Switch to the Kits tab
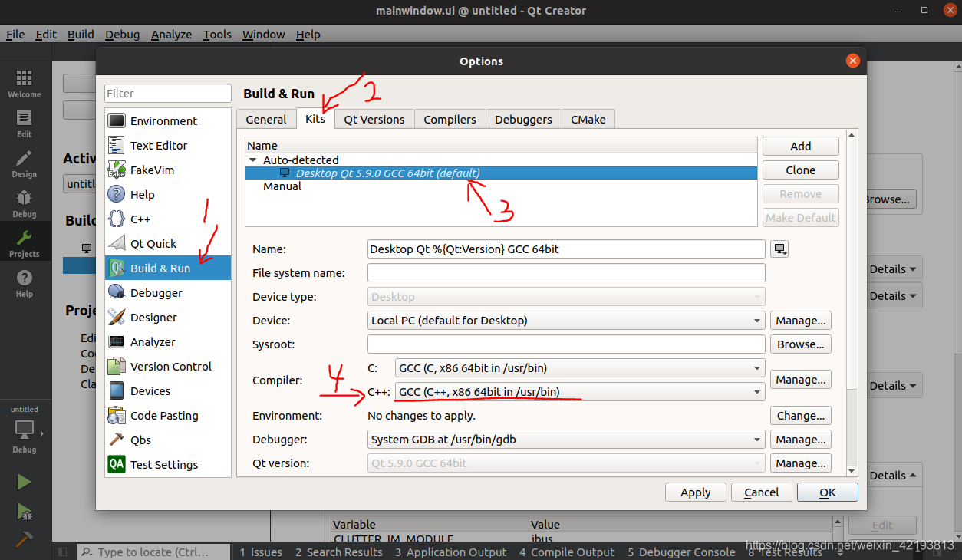 (x=315, y=118)
